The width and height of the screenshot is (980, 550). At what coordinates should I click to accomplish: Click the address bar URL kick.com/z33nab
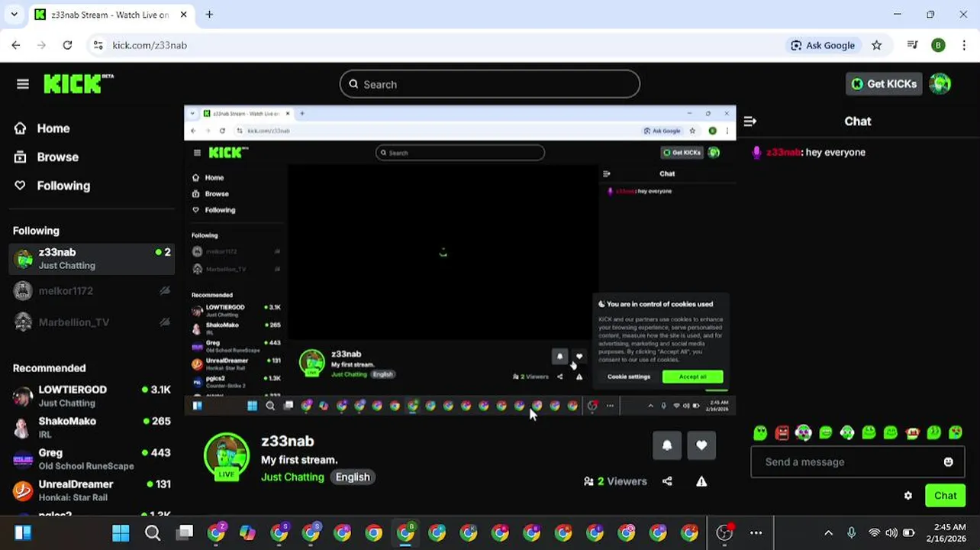pyautogui.click(x=150, y=45)
